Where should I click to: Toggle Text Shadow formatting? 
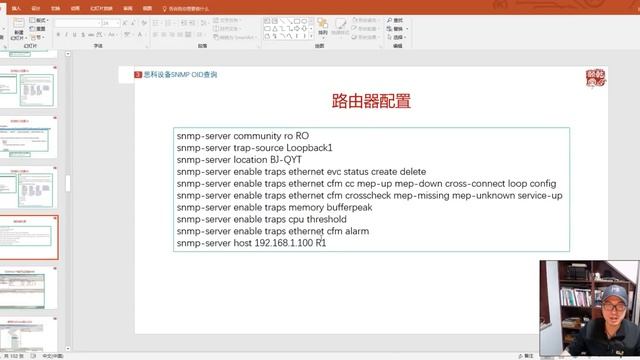83,35
